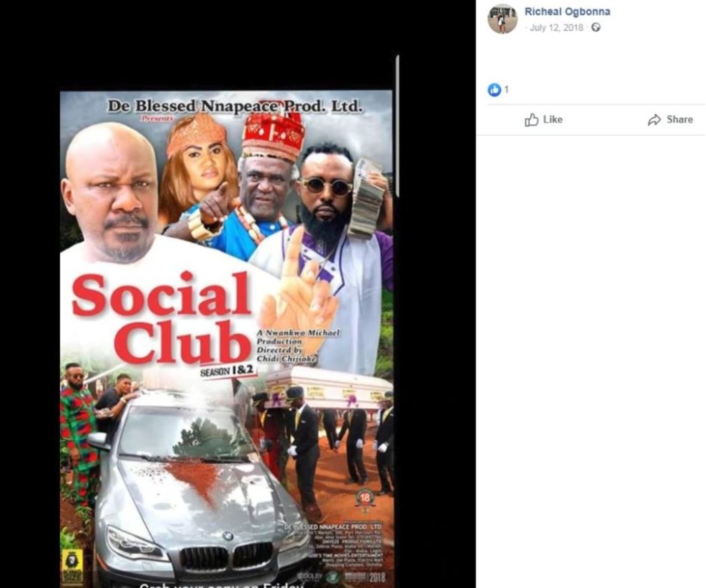Click the red 18 age rating badge
The width and height of the screenshot is (706, 588).
tap(365, 498)
